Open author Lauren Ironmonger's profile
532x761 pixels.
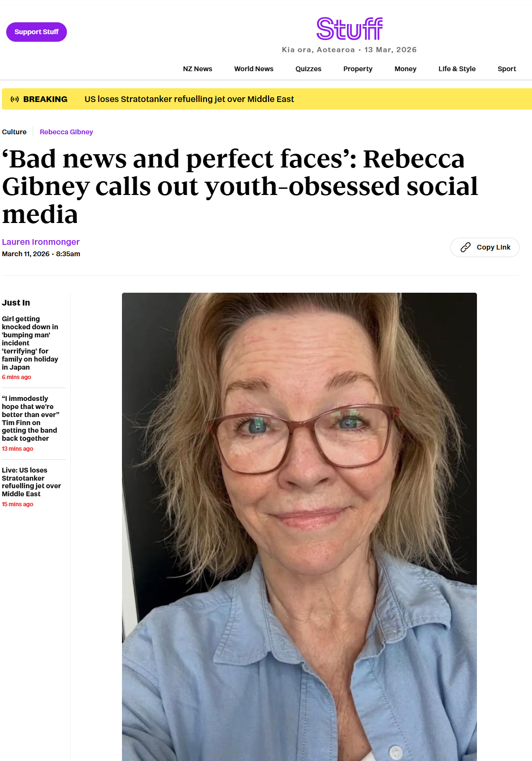pyautogui.click(x=41, y=242)
